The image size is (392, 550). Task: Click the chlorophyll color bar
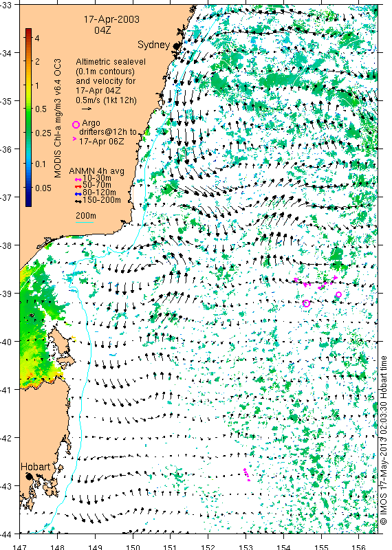(x=28, y=117)
